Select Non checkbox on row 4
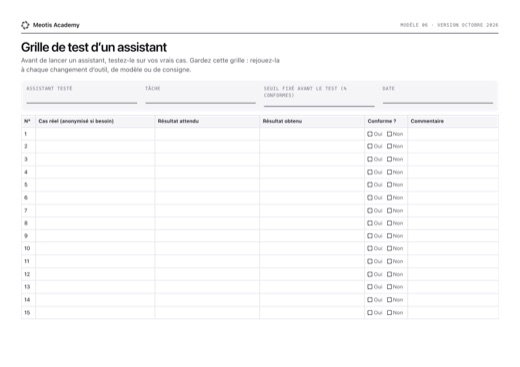Screen dimensions: 520x367 pyautogui.click(x=389, y=172)
